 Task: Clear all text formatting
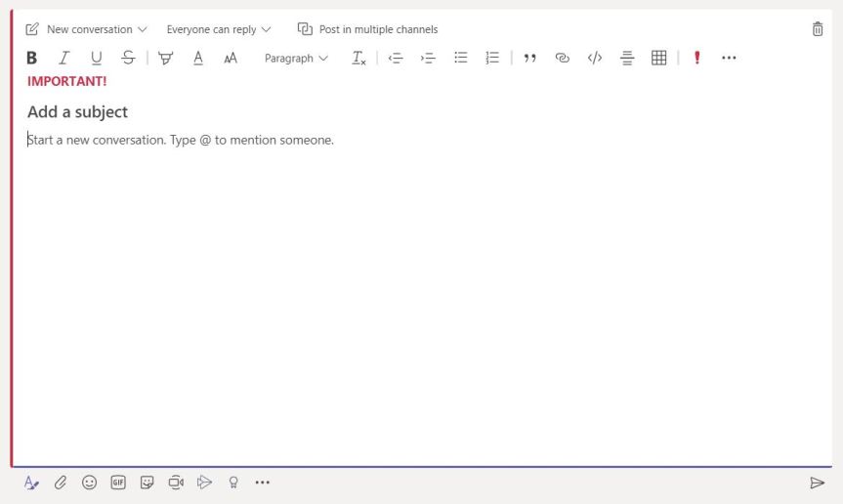pyautogui.click(x=358, y=58)
